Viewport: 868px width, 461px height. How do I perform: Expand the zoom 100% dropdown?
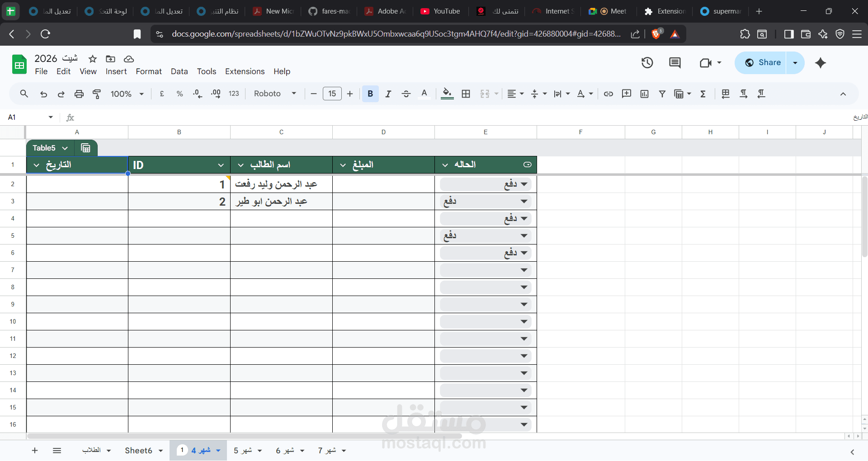point(127,94)
